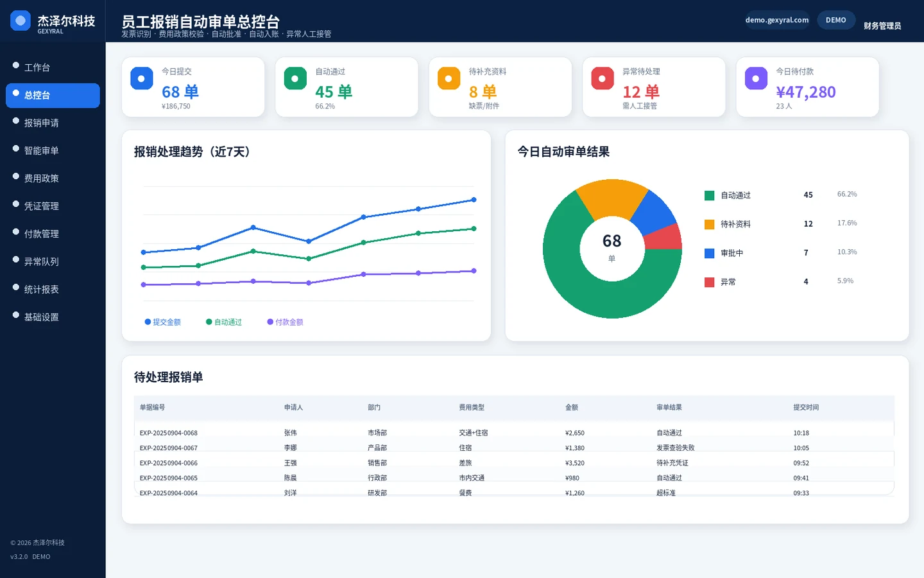924x578 pixels.
Task: Select 总控台 in the sidebar
Action: click(x=53, y=95)
